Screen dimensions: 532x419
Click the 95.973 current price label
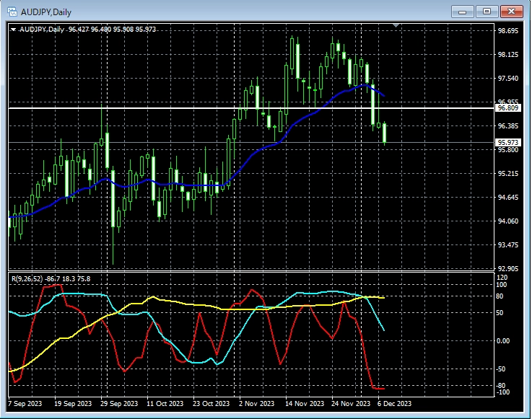(508, 143)
